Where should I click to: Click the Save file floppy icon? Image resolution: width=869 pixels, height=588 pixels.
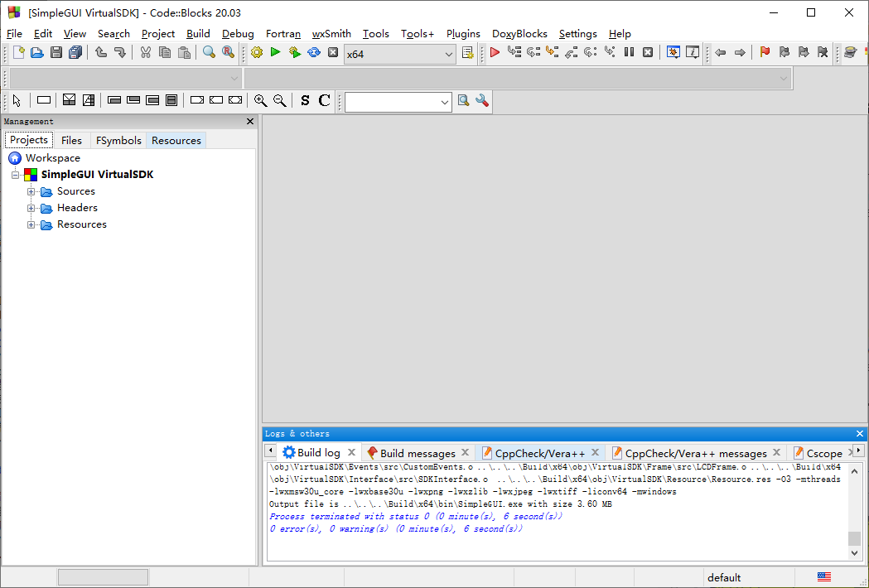coord(56,53)
